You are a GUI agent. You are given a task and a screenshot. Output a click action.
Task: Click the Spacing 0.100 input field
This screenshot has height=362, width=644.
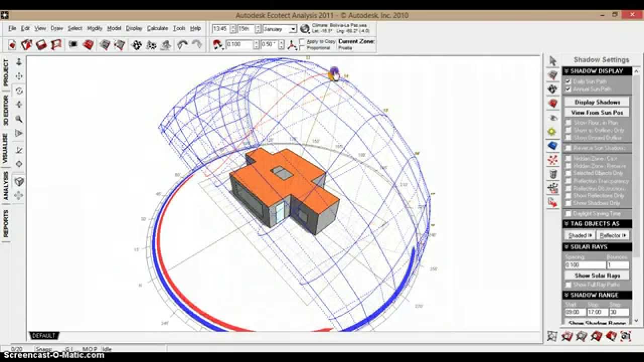585,264
